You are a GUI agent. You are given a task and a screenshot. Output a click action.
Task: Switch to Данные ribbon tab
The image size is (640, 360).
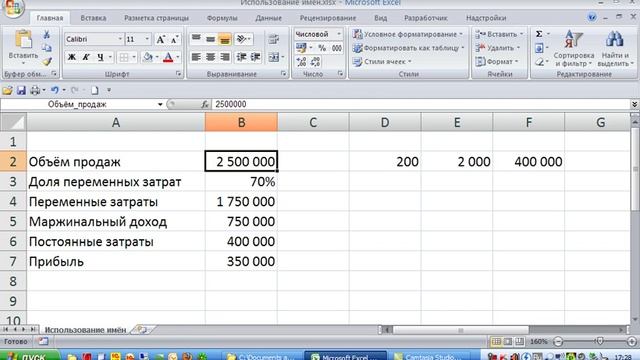(x=268, y=18)
